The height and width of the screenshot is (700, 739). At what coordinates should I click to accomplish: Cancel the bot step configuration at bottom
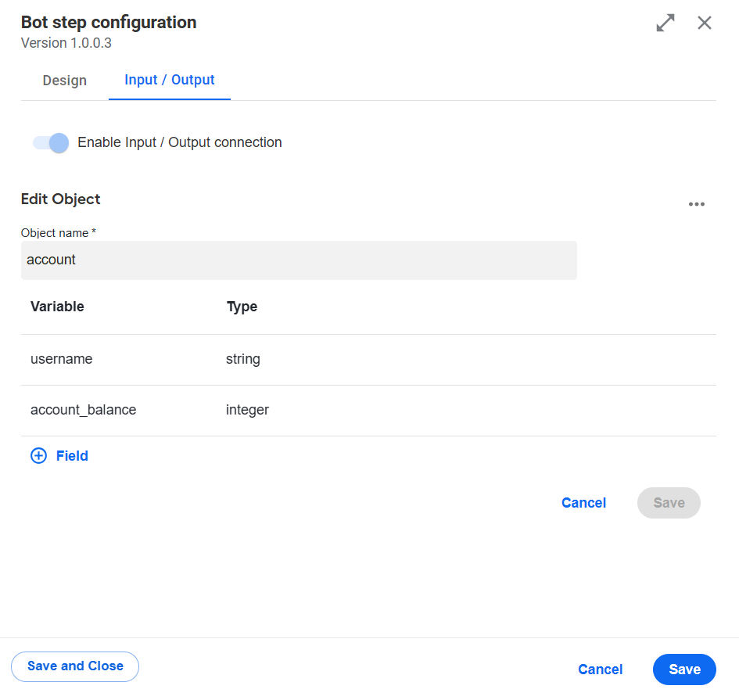pyautogui.click(x=600, y=669)
